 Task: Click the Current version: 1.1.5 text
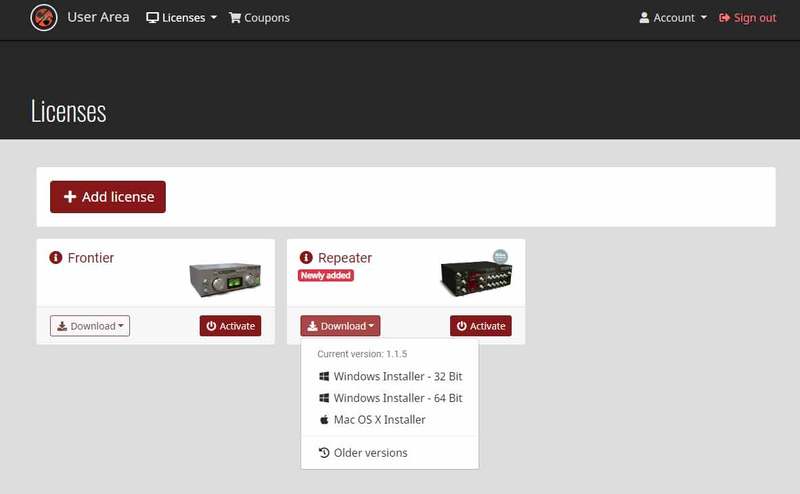tap(362, 354)
